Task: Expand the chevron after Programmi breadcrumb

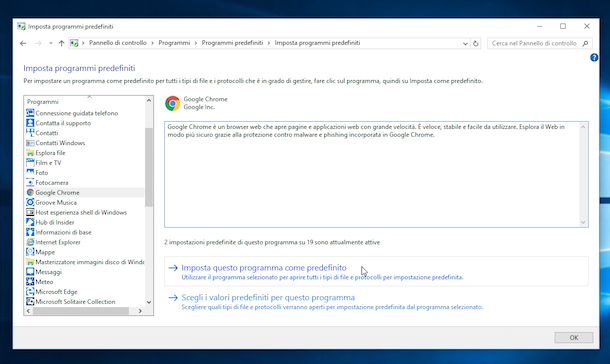Action: [x=196, y=43]
